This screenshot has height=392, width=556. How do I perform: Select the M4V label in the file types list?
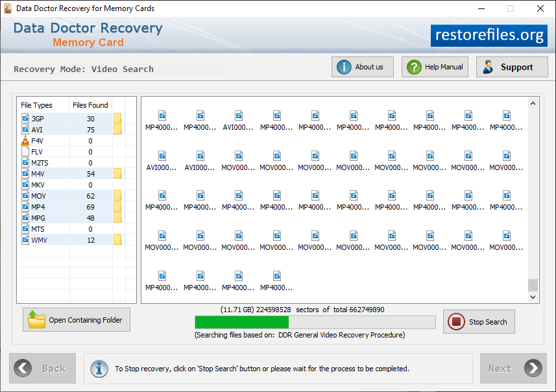click(x=38, y=174)
